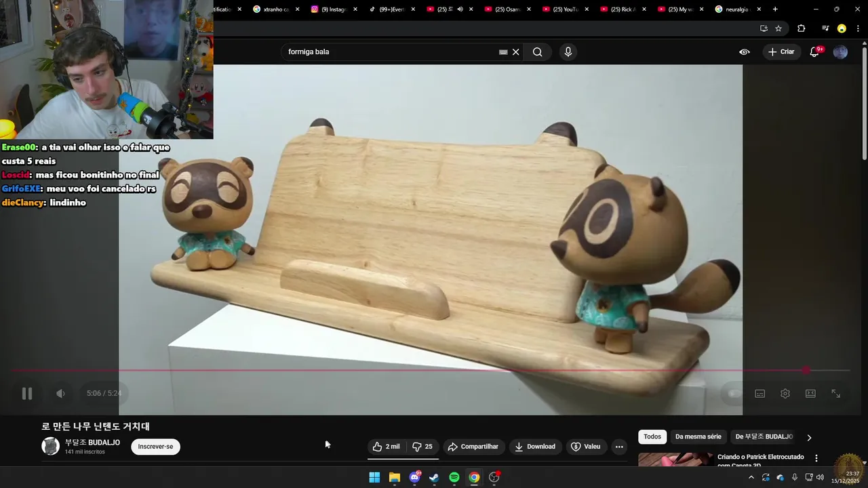Open YouTube account avatar menu
The image size is (868, 488).
click(840, 52)
